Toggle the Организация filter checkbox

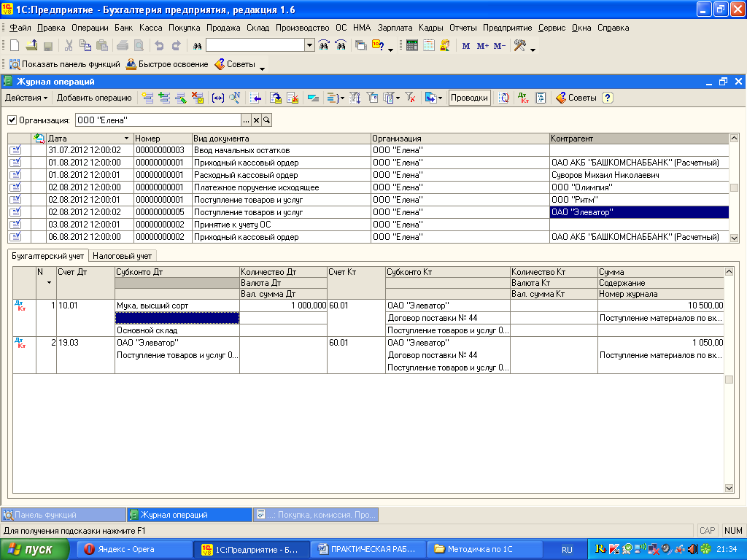(12, 120)
